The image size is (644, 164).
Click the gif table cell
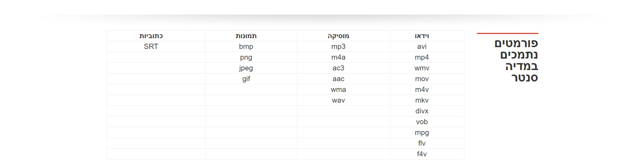tap(246, 79)
